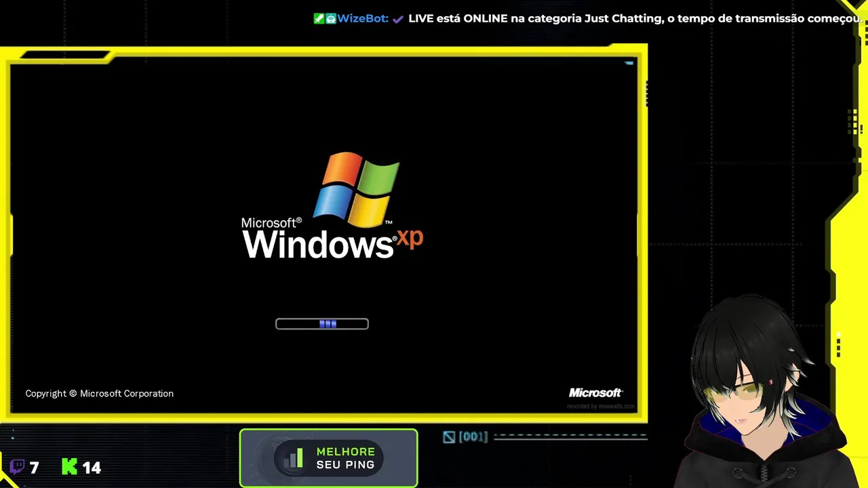This screenshot has width=868, height=488.
Task: Click the Windows XP flag logo
Action: coord(357,189)
